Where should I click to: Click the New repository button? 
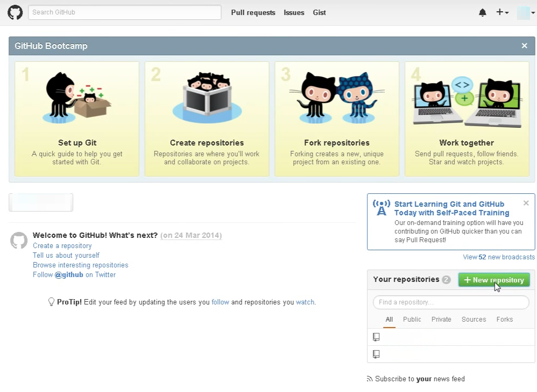494,280
